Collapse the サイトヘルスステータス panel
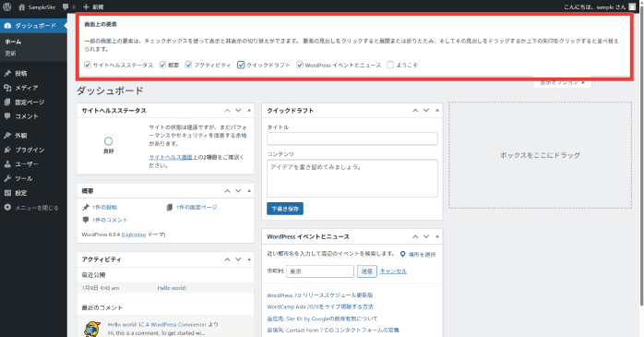Image resolution: width=644 pixels, height=337 pixels. pyautogui.click(x=249, y=111)
